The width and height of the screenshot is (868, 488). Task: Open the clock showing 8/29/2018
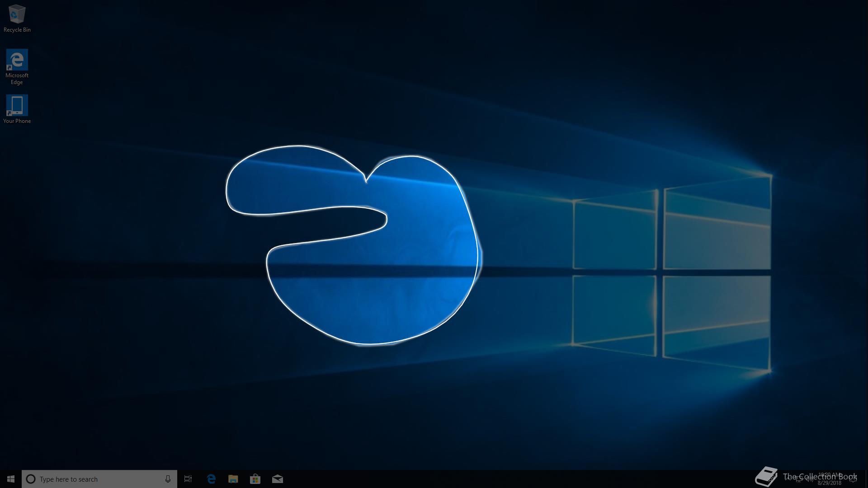[x=830, y=479]
